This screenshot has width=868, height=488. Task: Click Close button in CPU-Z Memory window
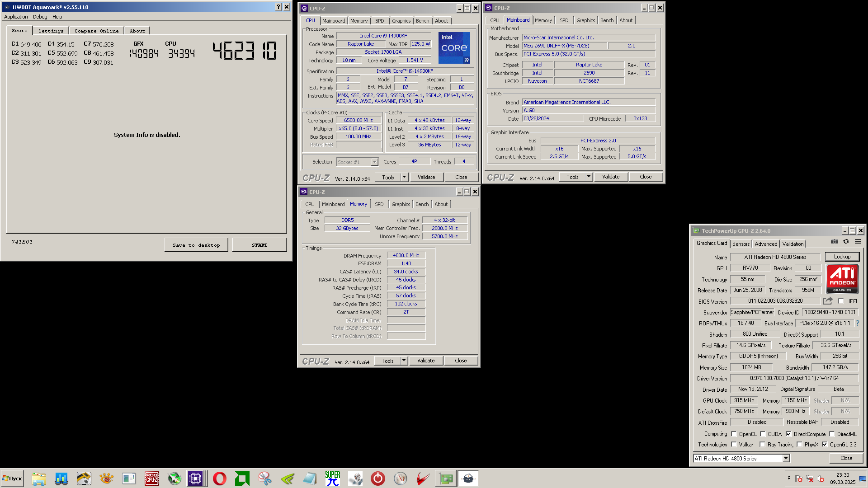[x=461, y=361]
